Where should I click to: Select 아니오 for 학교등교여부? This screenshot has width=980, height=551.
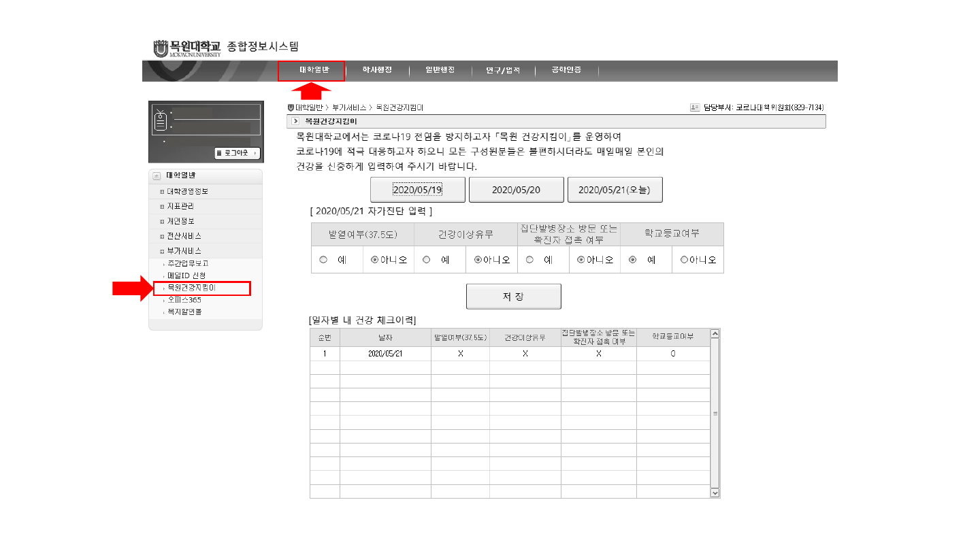(x=684, y=260)
